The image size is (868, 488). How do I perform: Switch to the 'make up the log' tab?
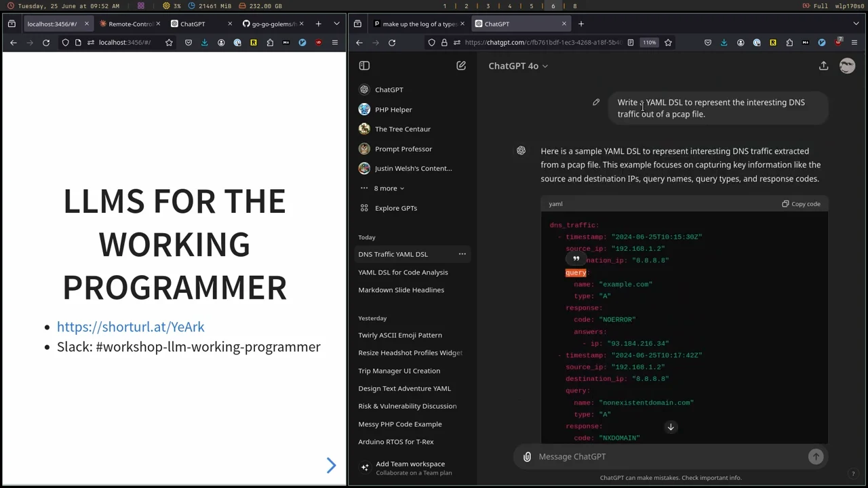pyautogui.click(x=420, y=24)
